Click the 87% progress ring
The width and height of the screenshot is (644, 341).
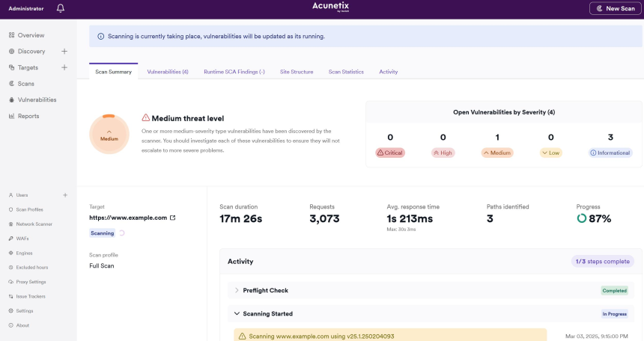581,218
